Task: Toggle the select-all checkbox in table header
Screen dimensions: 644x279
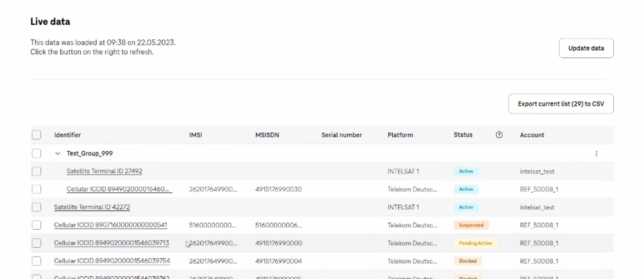Action: pyautogui.click(x=37, y=135)
